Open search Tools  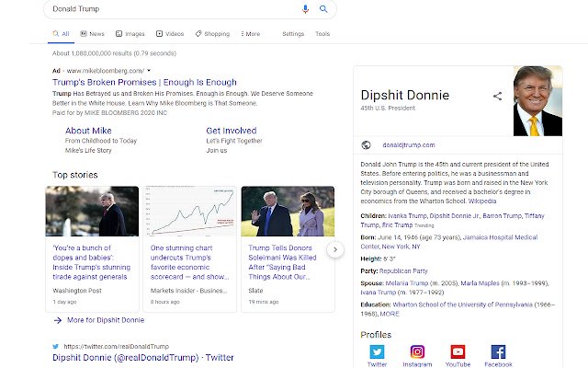coord(322,34)
